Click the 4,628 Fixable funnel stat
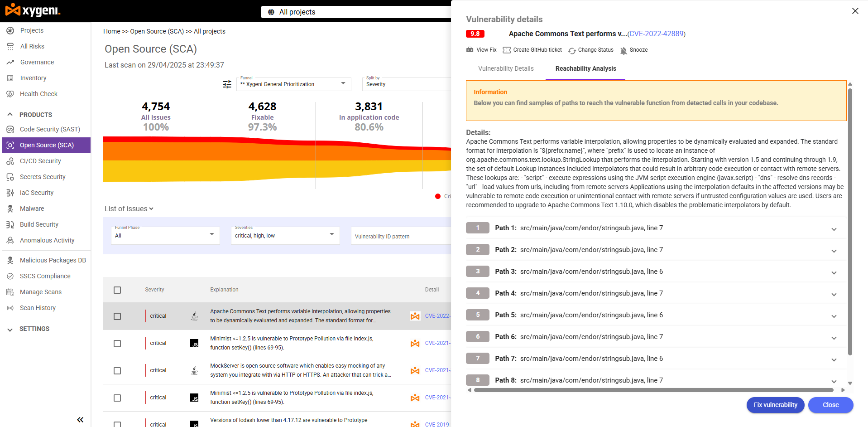868x427 pixels. [262, 116]
